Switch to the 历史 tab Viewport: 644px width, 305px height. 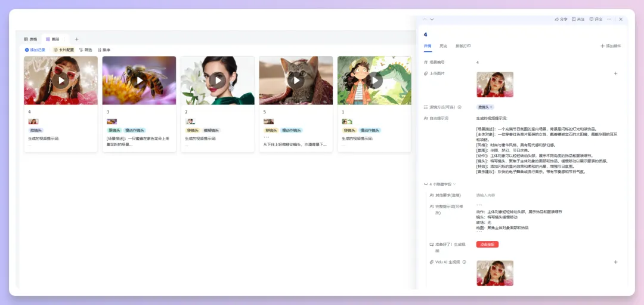click(x=443, y=46)
